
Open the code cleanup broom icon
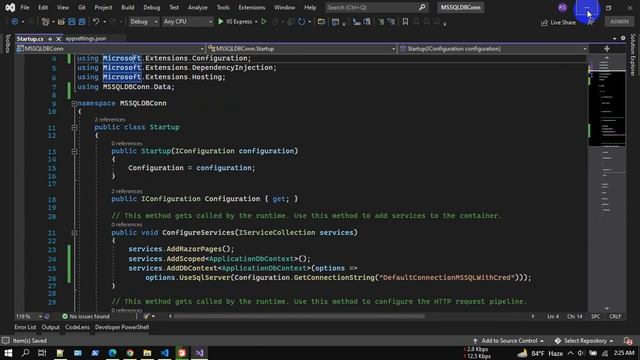pyautogui.click(x=147, y=316)
